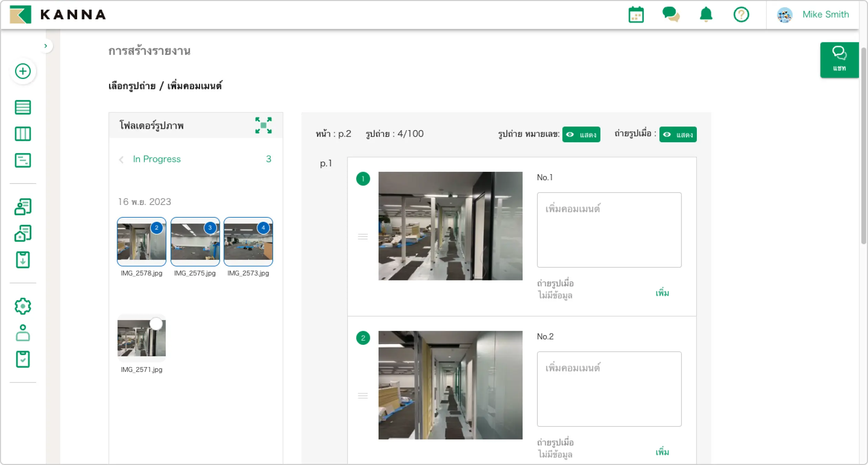Click the page vertical scrollbar
Screen dimensions: 868x465
(x=863, y=146)
